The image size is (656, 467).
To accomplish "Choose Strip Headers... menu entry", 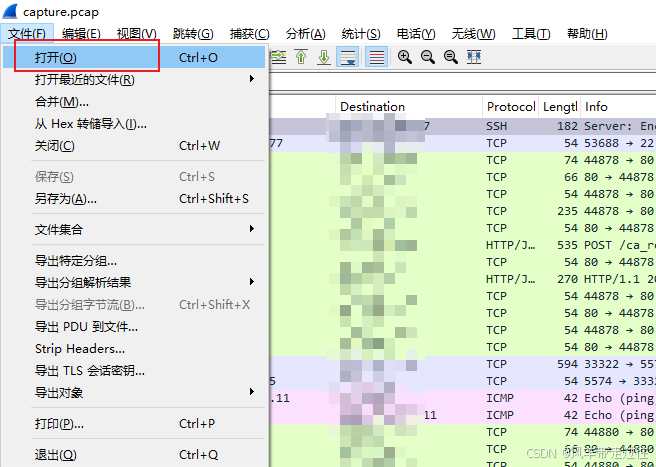I will tap(134, 349).
